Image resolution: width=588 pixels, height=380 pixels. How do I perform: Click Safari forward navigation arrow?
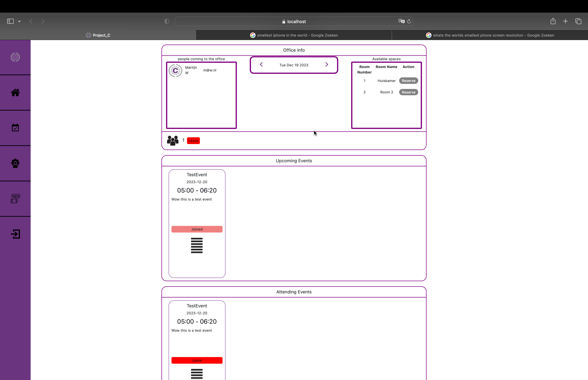(43, 21)
